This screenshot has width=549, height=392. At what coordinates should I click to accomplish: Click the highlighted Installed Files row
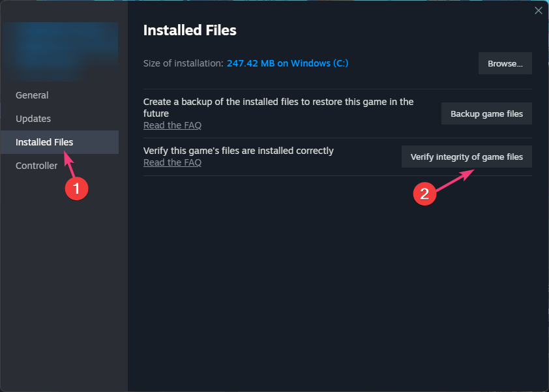click(x=59, y=142)
